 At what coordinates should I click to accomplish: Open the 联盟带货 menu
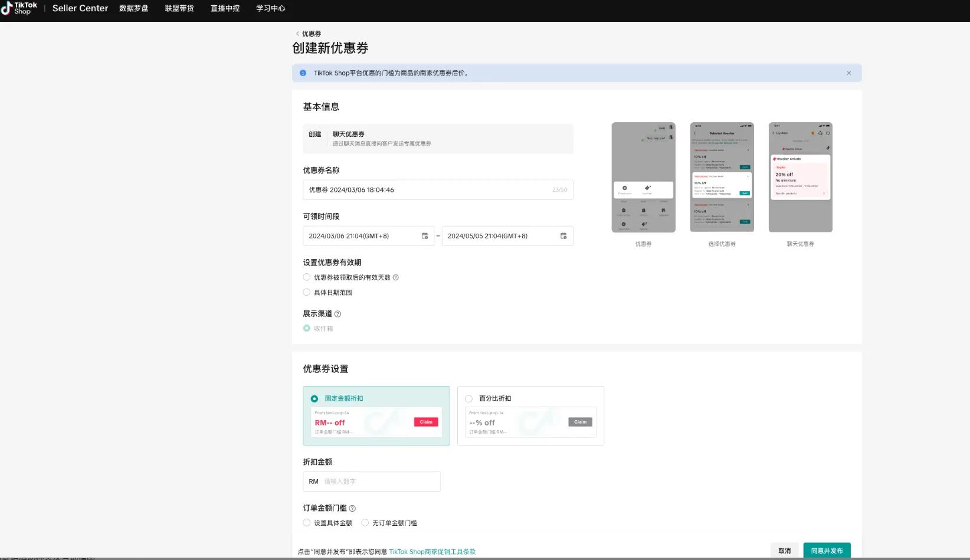point(179,8)
